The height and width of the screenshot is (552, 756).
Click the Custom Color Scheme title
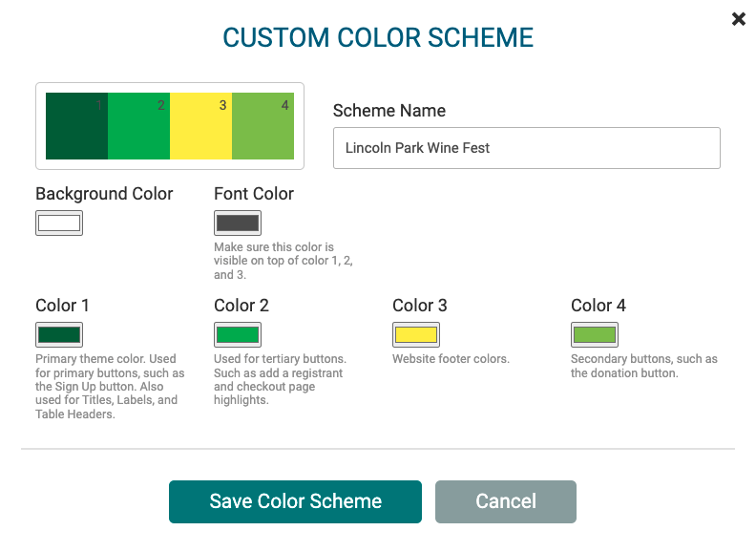tap(378, 38)
